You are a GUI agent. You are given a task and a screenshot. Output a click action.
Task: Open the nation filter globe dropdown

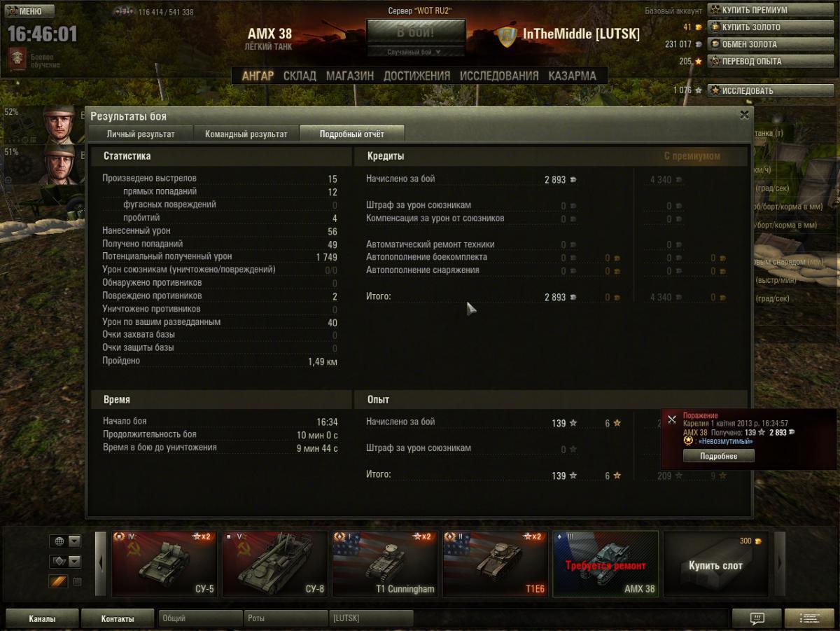coord(65,541)
